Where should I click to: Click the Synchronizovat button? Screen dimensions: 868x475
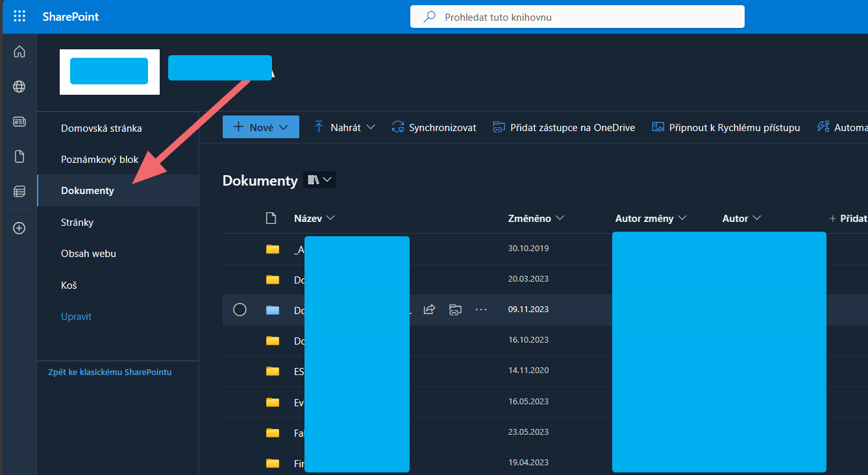click(x=434, y=127)
